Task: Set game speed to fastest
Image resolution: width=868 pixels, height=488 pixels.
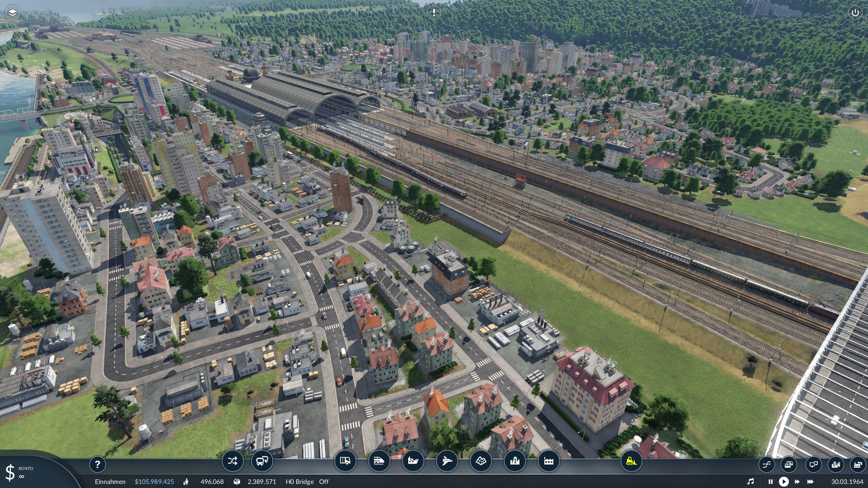Action: tap(811, 482)
